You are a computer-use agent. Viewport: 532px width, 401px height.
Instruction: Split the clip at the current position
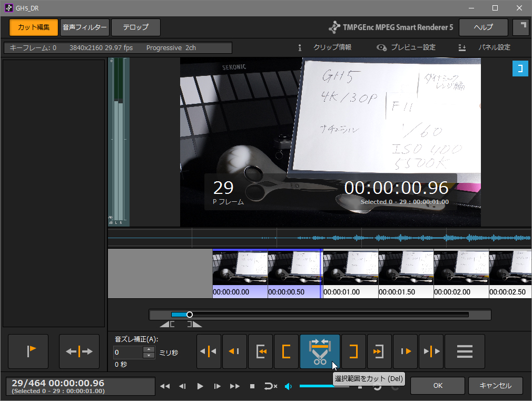pyautogui.click(x=79, y=351)
